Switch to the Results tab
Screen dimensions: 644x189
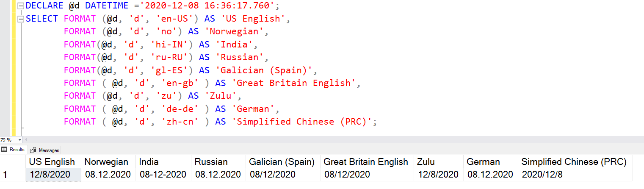point(14,150)
